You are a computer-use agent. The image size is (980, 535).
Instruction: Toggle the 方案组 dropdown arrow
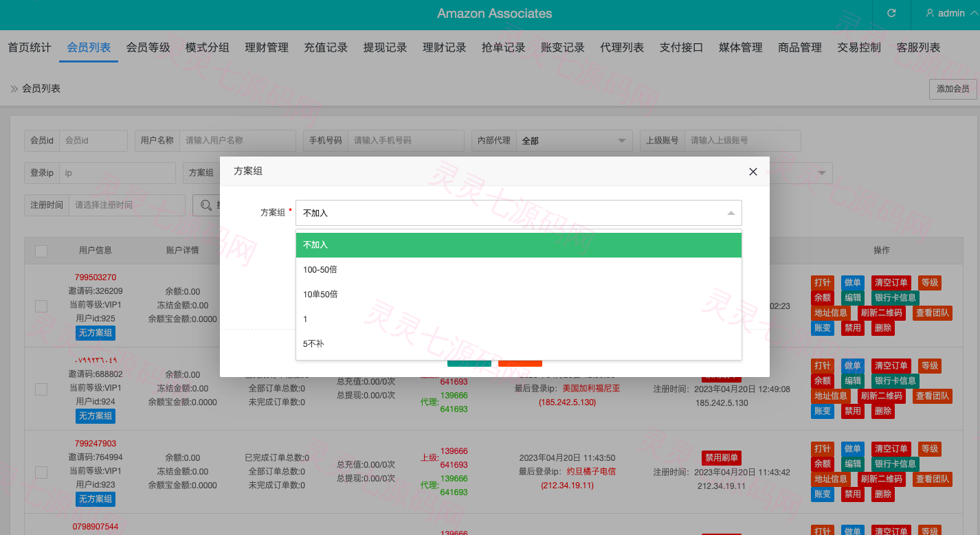(731, 213)
